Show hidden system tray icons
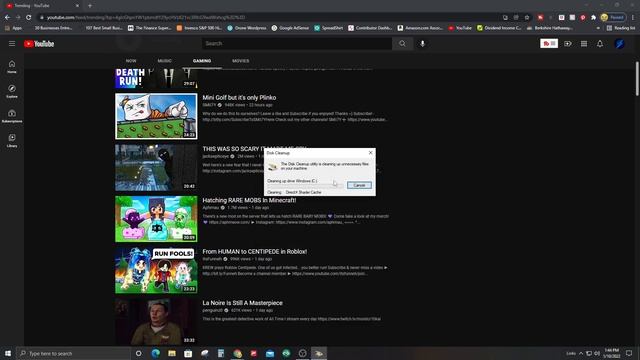 (581, 353)
